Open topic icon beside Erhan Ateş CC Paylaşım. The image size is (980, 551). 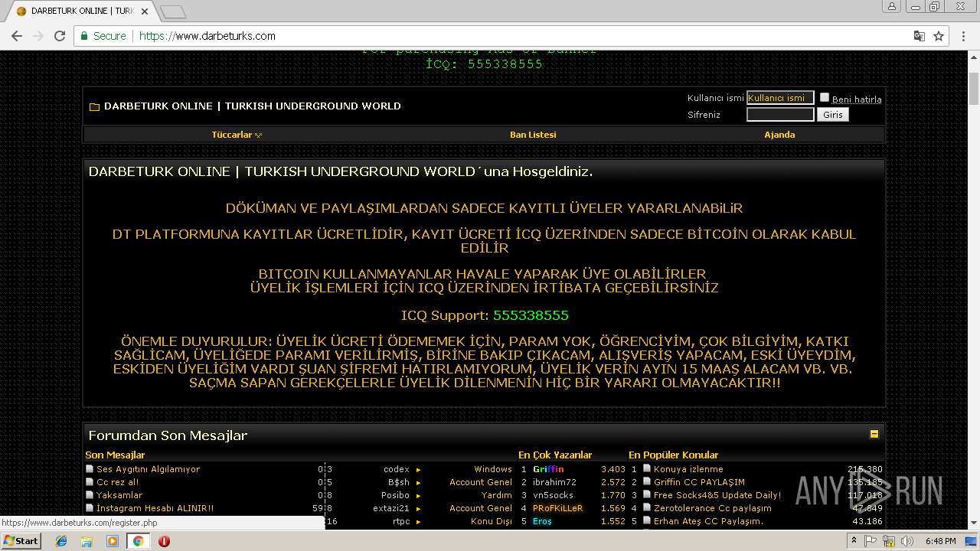pos(647,521)
